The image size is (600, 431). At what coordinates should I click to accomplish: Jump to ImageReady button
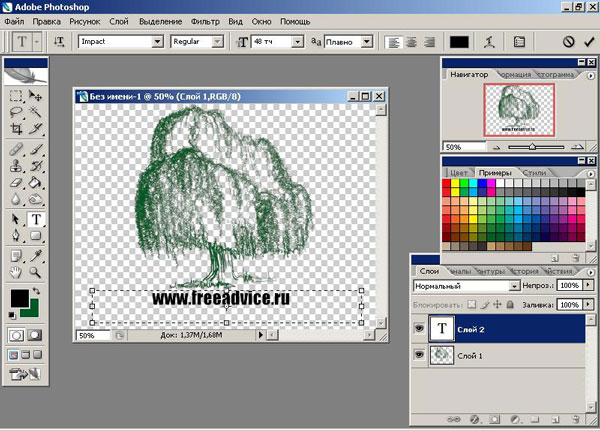point(25,374)
